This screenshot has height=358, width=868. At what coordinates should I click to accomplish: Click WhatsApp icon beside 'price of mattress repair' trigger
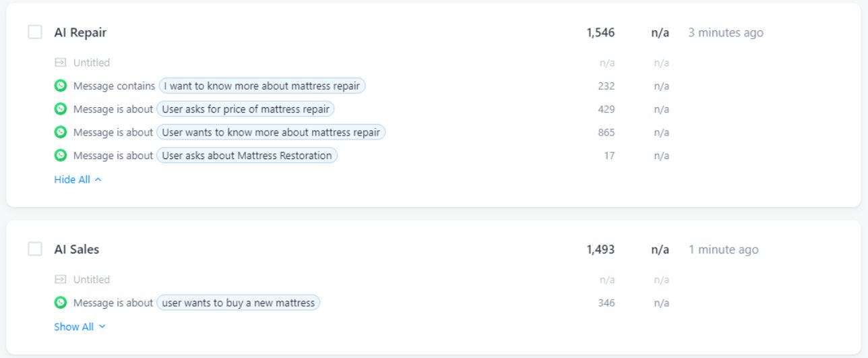61,109
